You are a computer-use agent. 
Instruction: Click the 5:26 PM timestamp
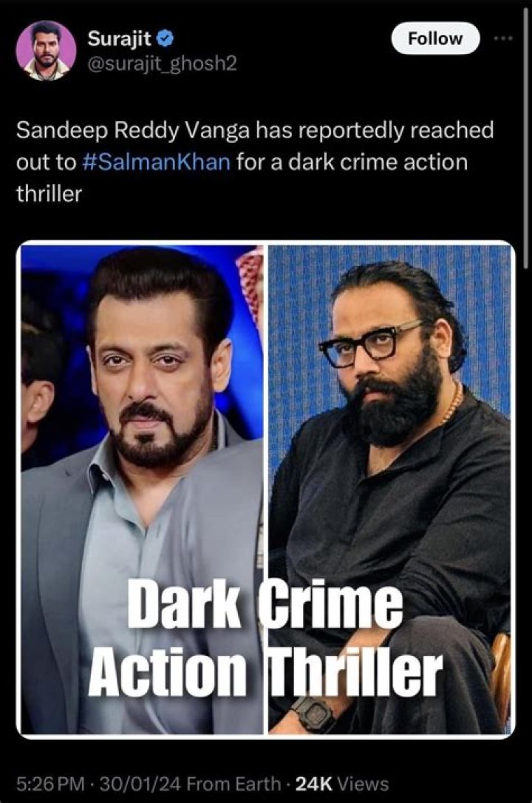50,784
